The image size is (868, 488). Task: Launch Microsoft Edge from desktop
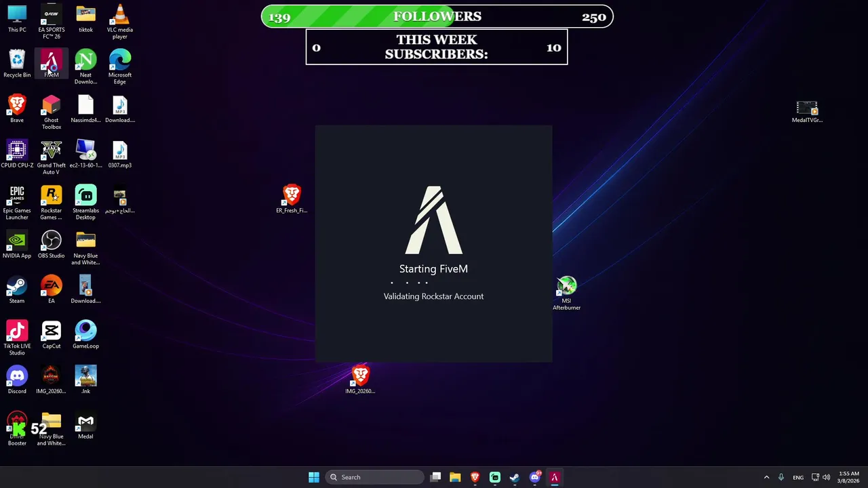click(120, 67)
